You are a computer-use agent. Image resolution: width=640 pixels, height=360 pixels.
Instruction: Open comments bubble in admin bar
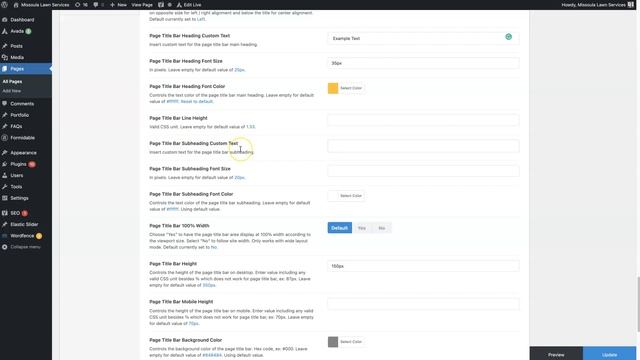pyautogui.click(x=98, y=5)
